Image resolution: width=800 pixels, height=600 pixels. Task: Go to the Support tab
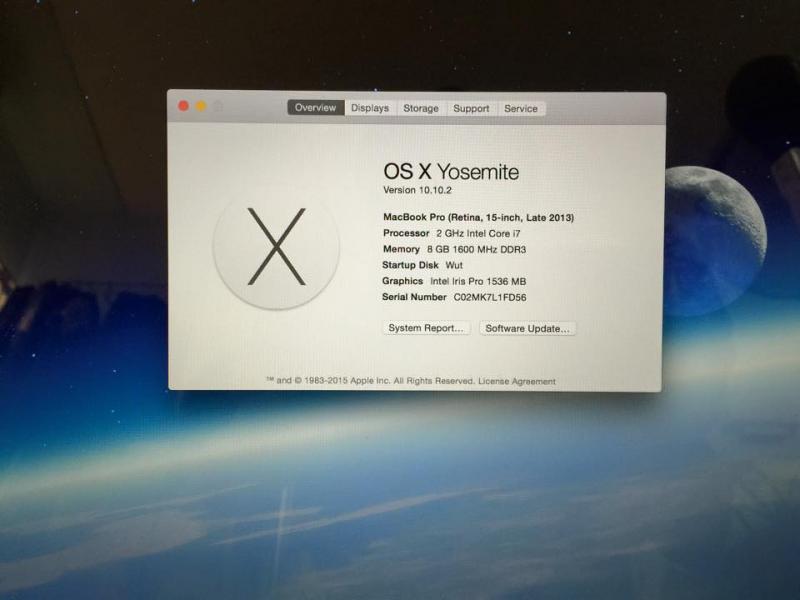pos(471,108)
